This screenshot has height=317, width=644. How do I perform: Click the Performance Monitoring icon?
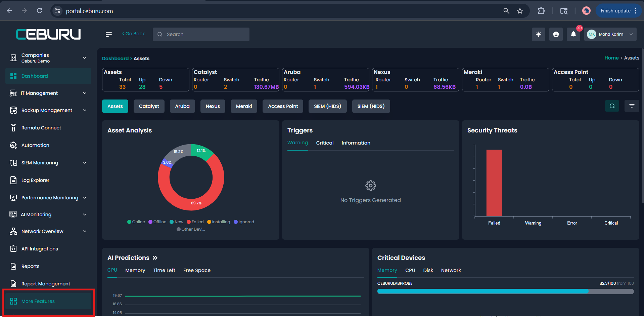(13, 198)
